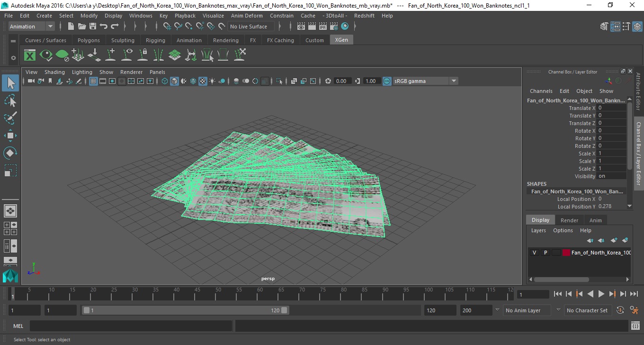Clear XGen preview leaf icon
The height and width of the screenshot is (345, 644).
click(62, 55)
